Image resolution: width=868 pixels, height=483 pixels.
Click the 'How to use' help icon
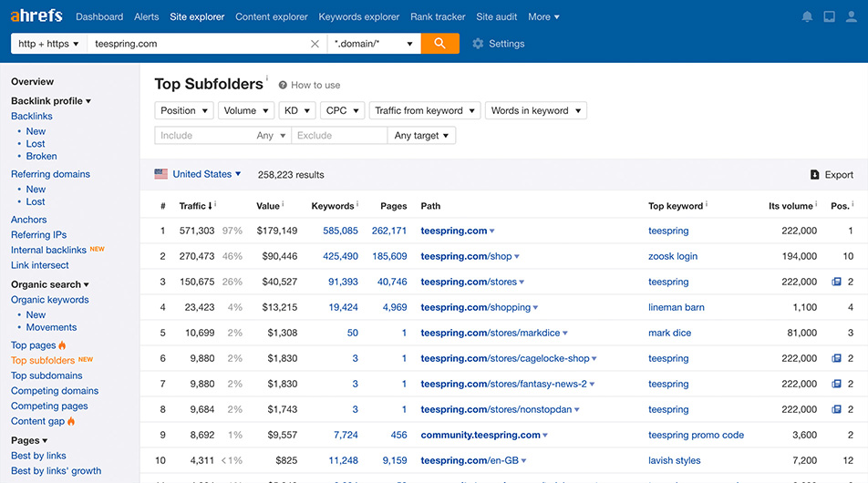coord(283,86)
